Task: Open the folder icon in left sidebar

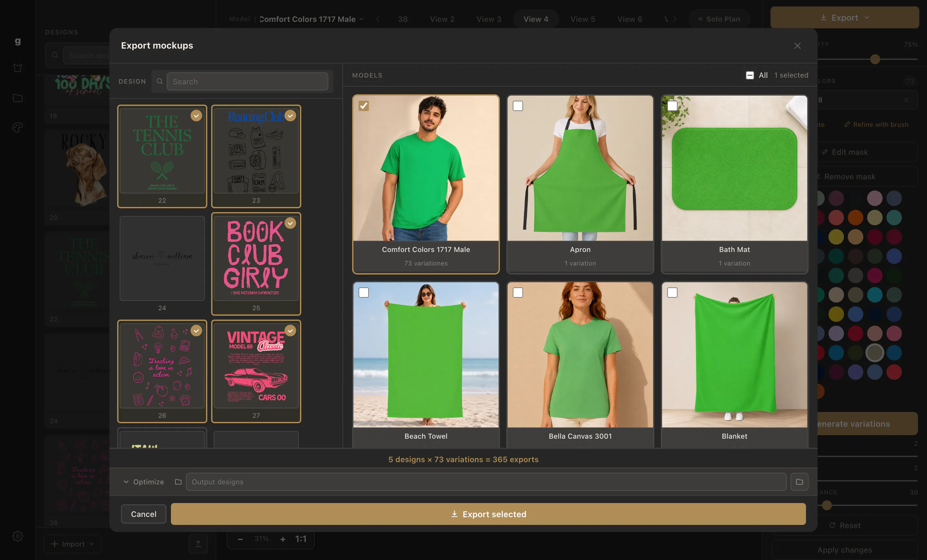Action: click(x=18, y=98)
